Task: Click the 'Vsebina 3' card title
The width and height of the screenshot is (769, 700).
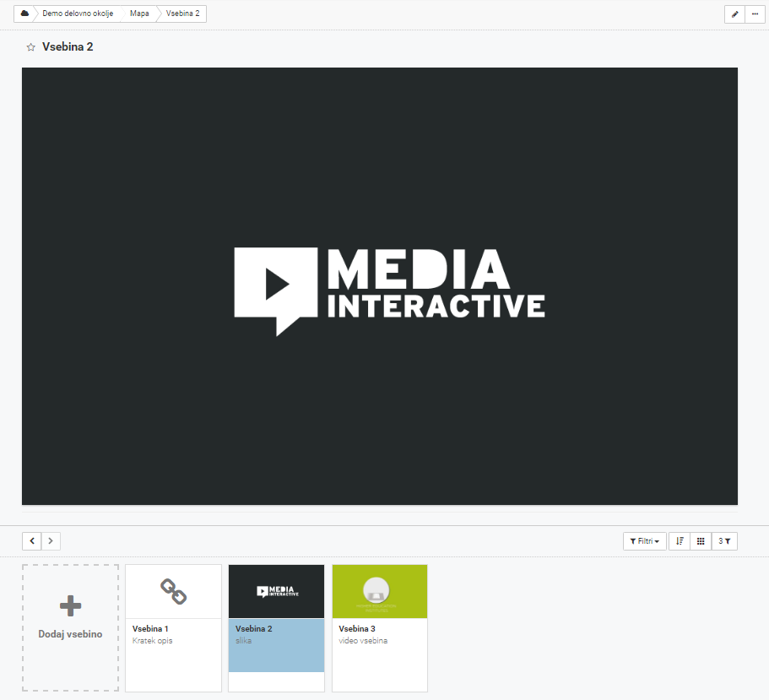Action: [357, 629]
